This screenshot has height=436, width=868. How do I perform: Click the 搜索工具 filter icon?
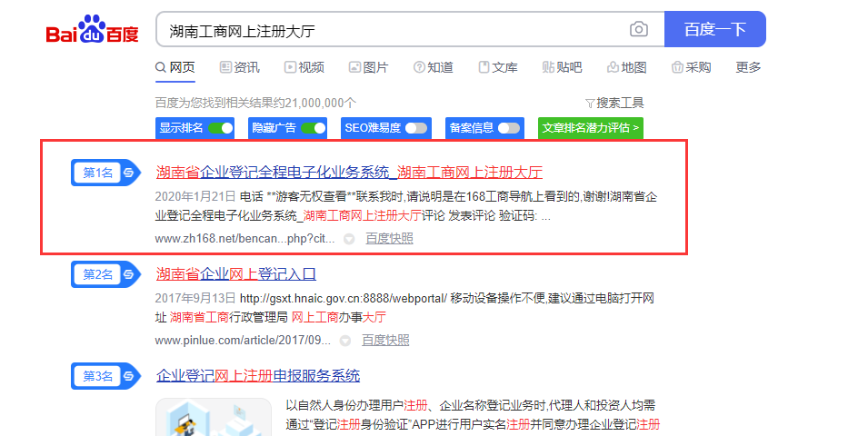[x=590, y=103]
